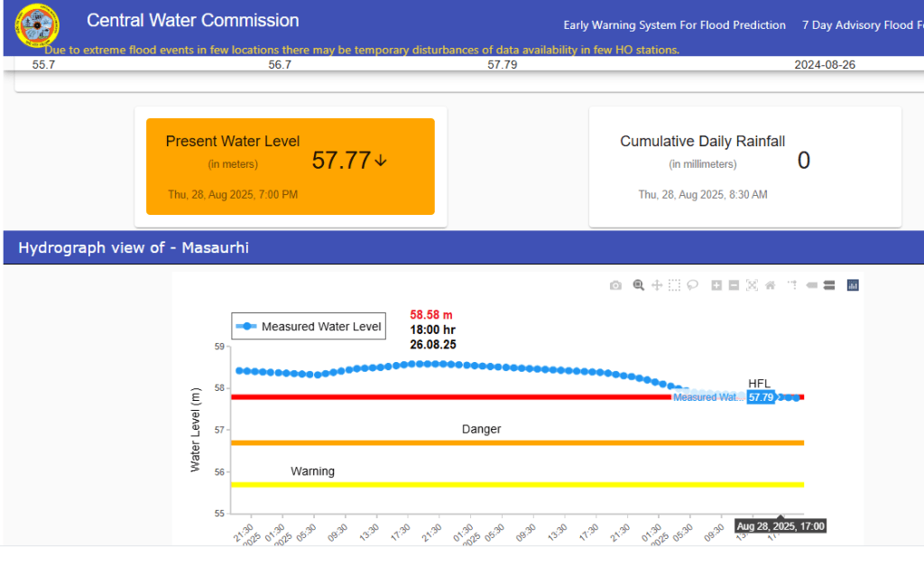Toggle spike lines on the chart
This screenshot has width=924, height=567.
792,285
